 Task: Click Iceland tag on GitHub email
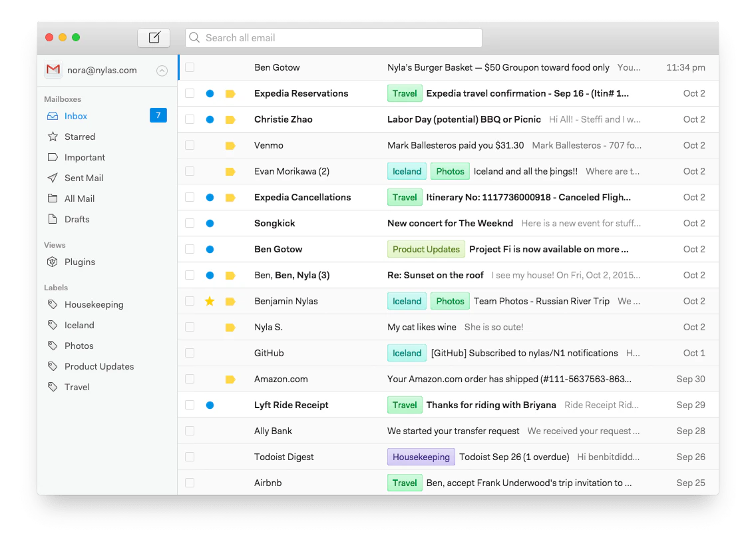point(407,353)
